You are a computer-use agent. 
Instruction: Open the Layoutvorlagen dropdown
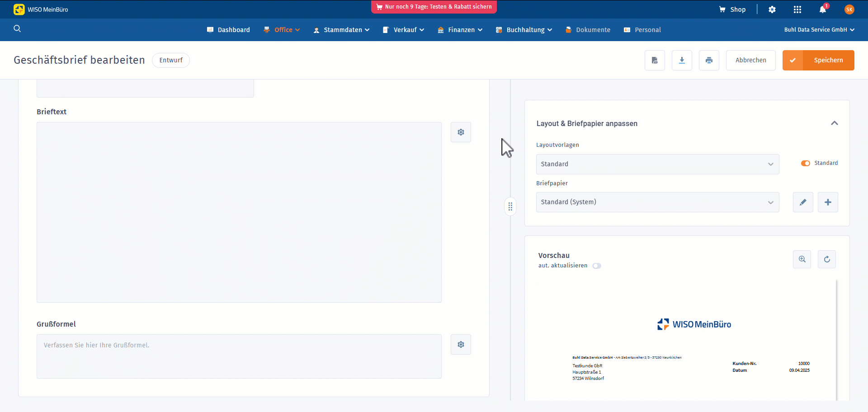point(657,164)
